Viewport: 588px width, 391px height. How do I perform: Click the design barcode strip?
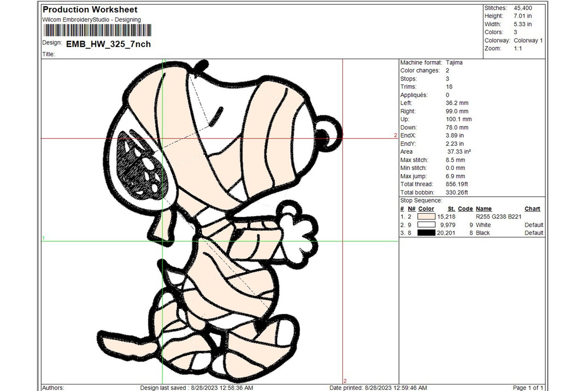coord(97,31)
